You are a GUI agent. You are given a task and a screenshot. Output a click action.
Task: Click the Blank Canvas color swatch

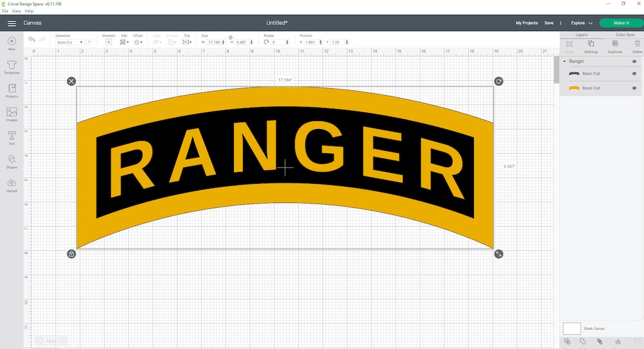click(572, 328)
